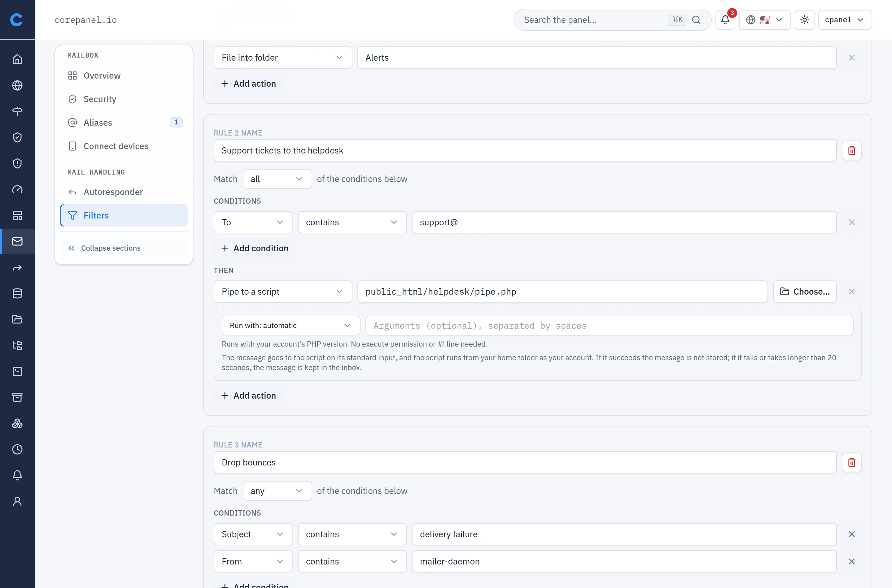
Task: Go to Overview in mailbox menu
Action: point(124,76)
